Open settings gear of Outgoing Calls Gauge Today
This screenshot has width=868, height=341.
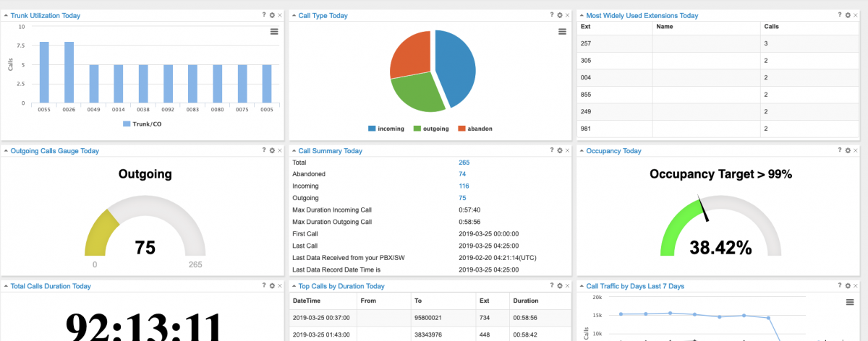[x=272, y=150]
